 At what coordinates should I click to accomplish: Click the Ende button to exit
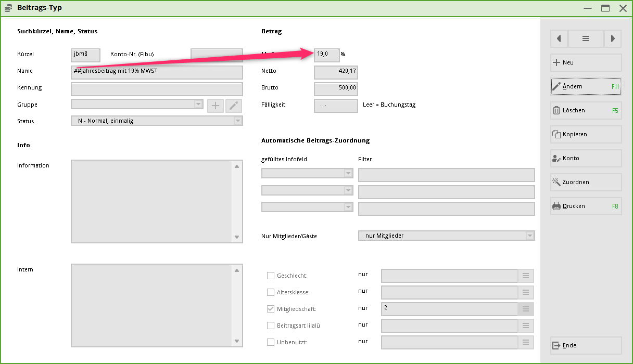coord(586,345)
